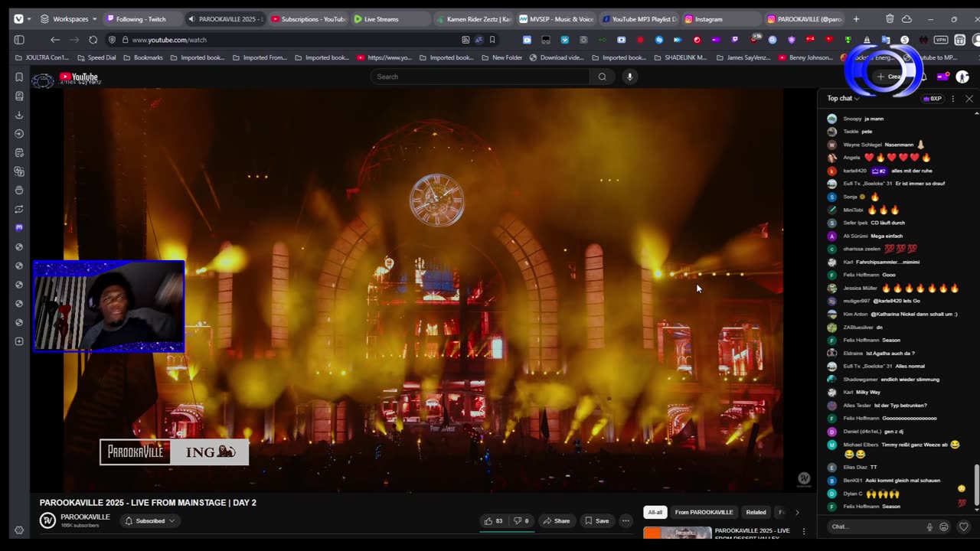Open the history panel in sidebar
980x551 pixels.
[x=19, y=134]
